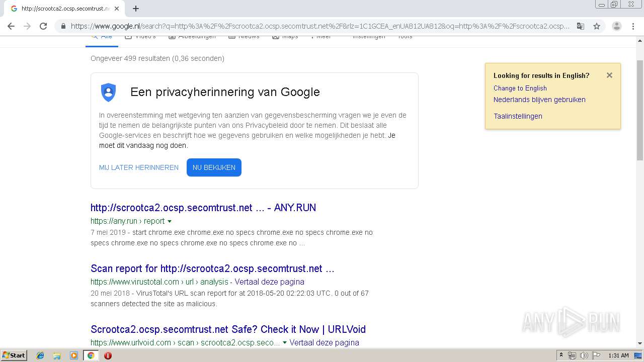Click the page scroll-down arrow
The image size is (644, 362).
pyautogui.click(x=640, y=343)
